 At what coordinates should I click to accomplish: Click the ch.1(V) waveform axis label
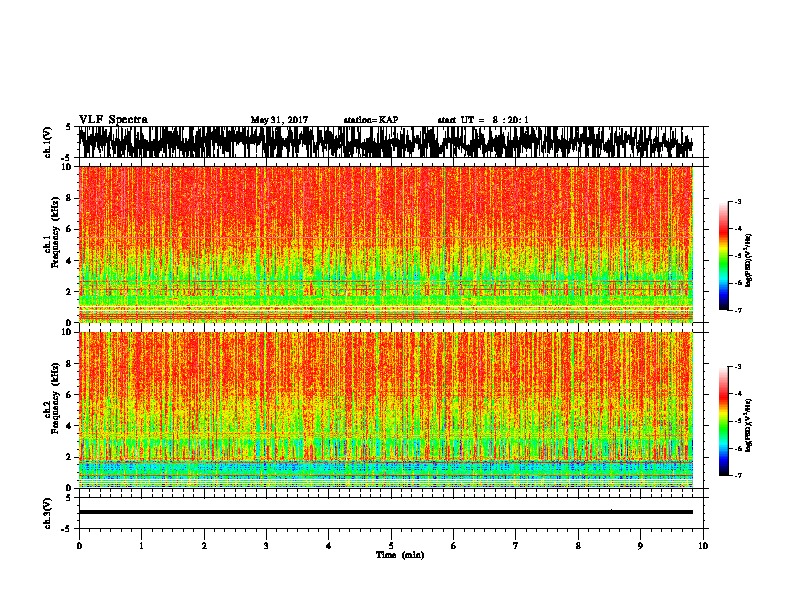click(x=48, y=142)
